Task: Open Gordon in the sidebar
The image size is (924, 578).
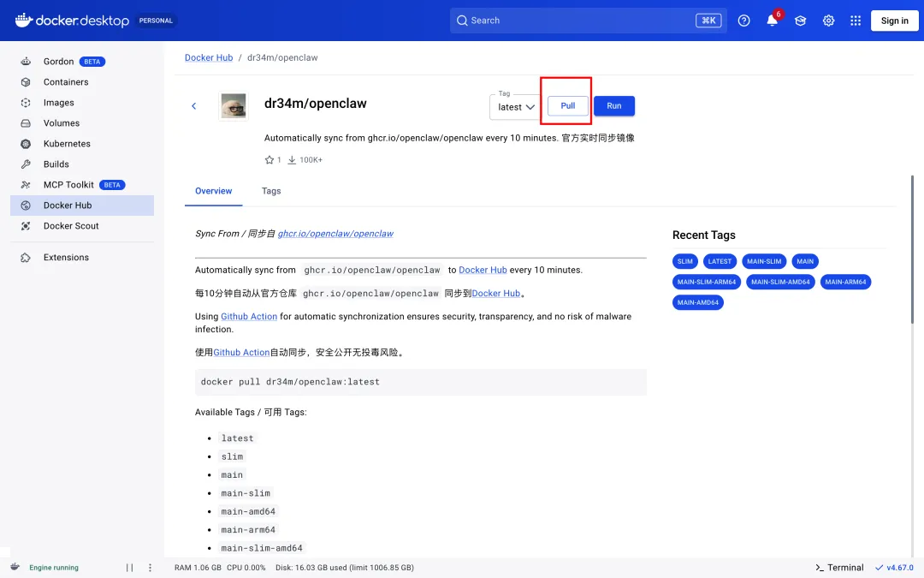Action: 82,62
